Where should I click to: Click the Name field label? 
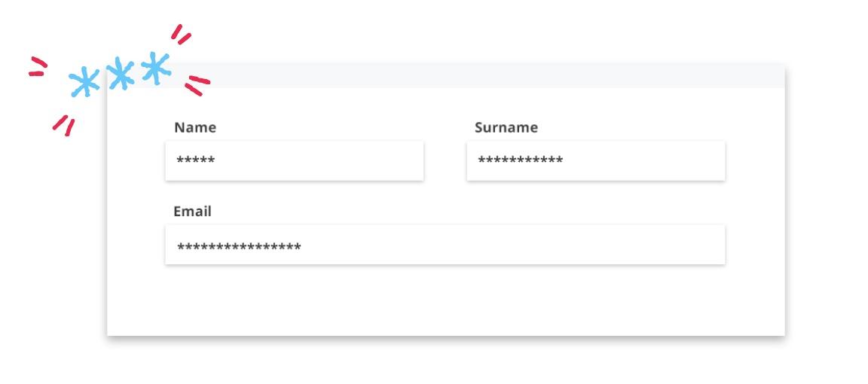click(195, 127)
